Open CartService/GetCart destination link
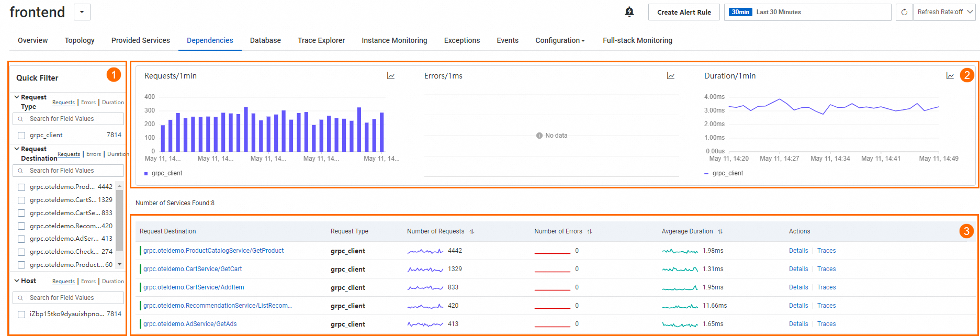This screenshot has height=336, width=980. pyautogui.click(x=193, y=269)
